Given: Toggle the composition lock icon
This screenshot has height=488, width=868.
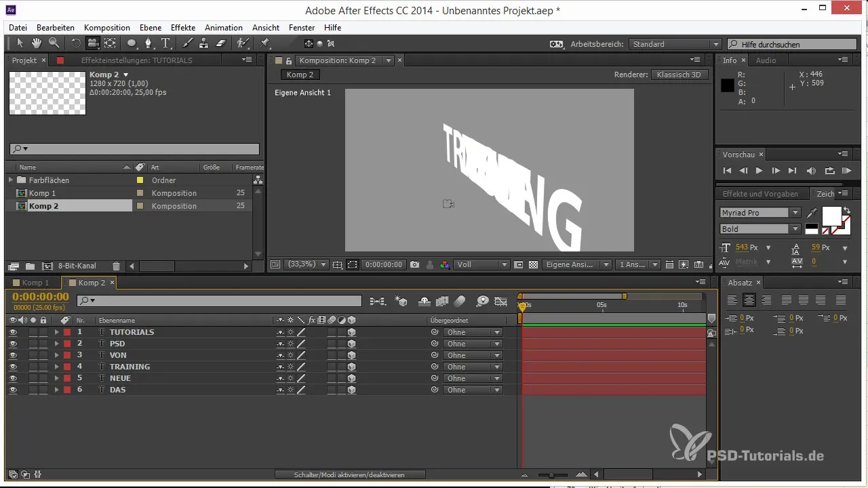Looking at the screenshot, I should point(288,60).
